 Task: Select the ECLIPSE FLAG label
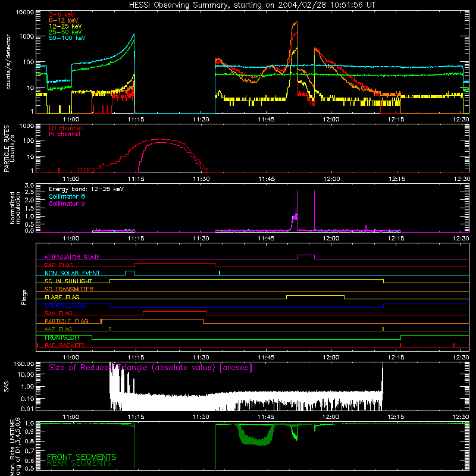tap(65, 305)
